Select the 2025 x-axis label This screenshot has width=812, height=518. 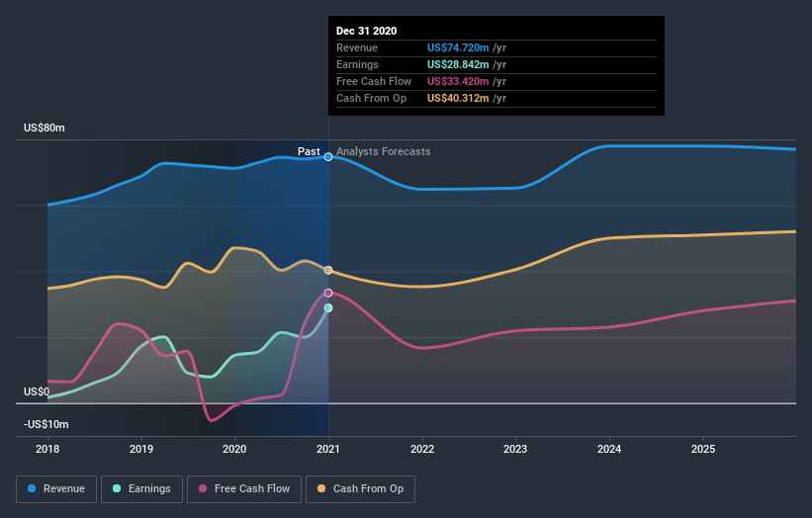pyautogui.click(x=703, y=449)
